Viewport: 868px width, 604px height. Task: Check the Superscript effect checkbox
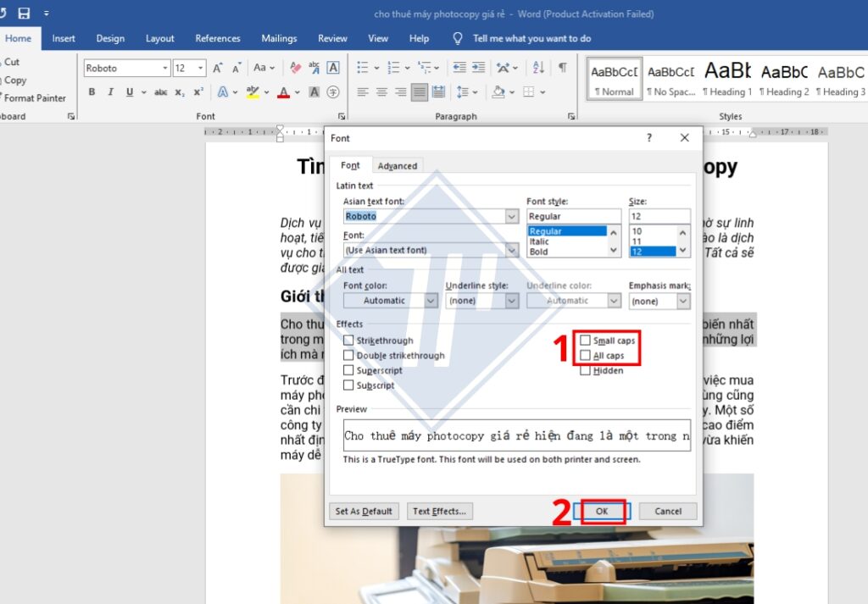348,370
